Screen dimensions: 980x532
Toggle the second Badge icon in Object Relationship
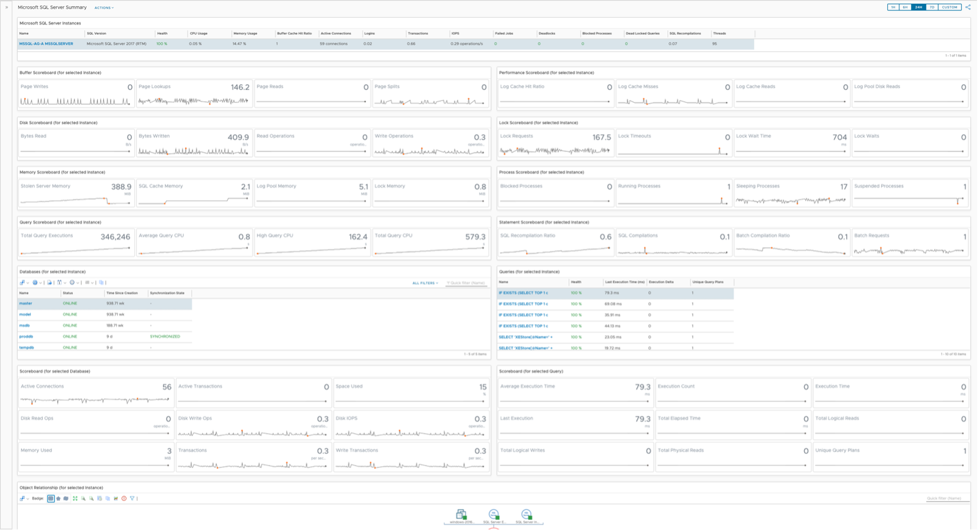tap(59, 498)
